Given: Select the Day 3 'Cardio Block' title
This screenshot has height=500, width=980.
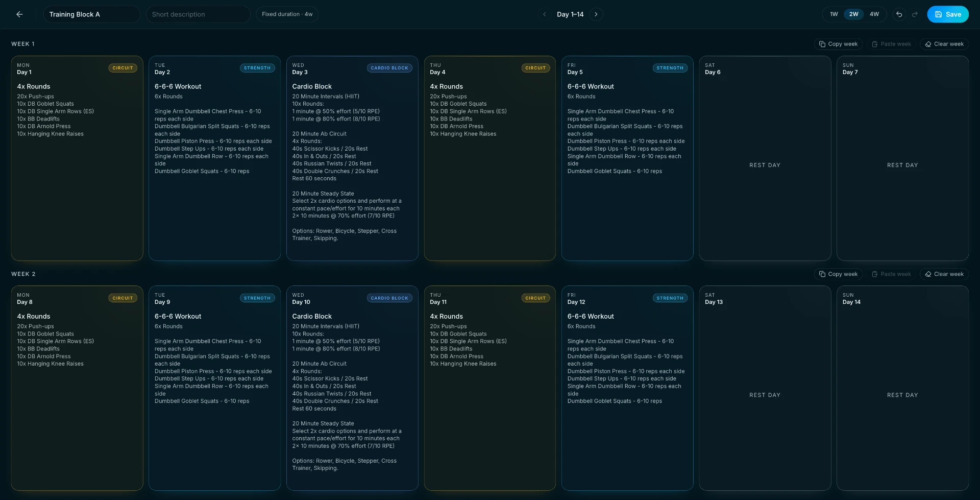Looking at the screenshot, I should click(312, 87).
